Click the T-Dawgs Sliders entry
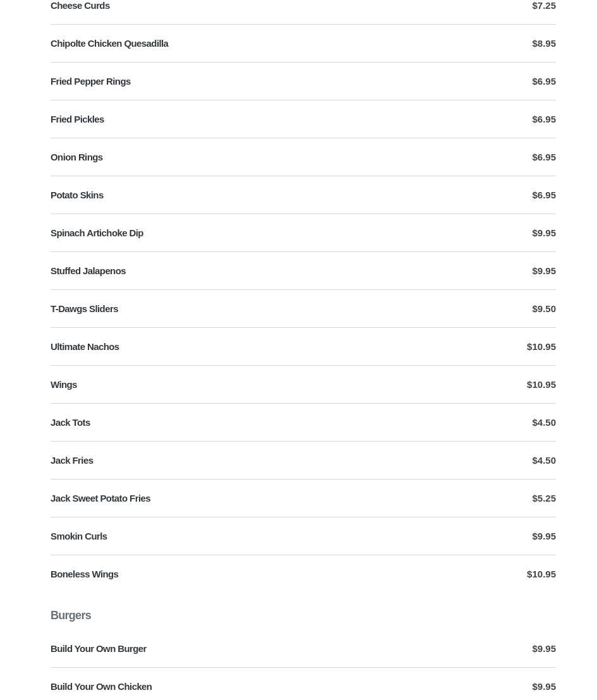This screenshot has width=597, height=700. coord(84,309)
